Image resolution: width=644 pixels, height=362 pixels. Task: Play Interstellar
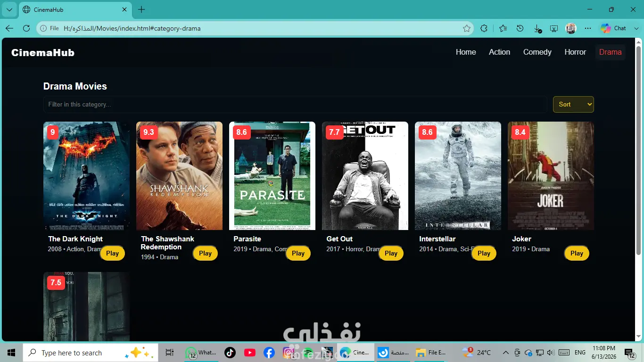tap(484, 253)
